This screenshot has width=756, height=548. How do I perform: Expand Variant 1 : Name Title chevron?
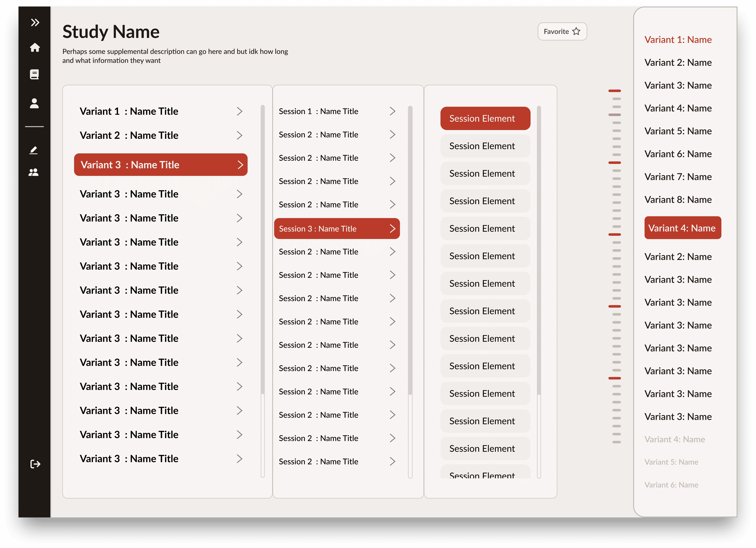239,111
